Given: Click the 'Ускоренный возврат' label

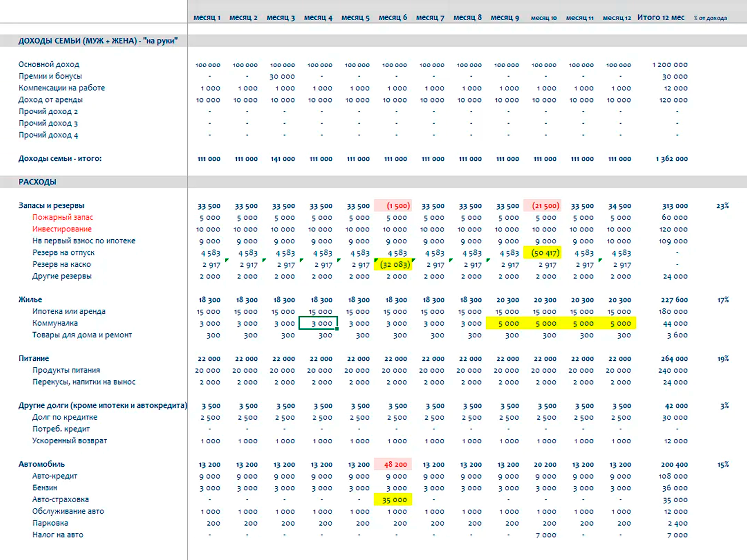Looking at the screenshot, I should coord(70,441).
